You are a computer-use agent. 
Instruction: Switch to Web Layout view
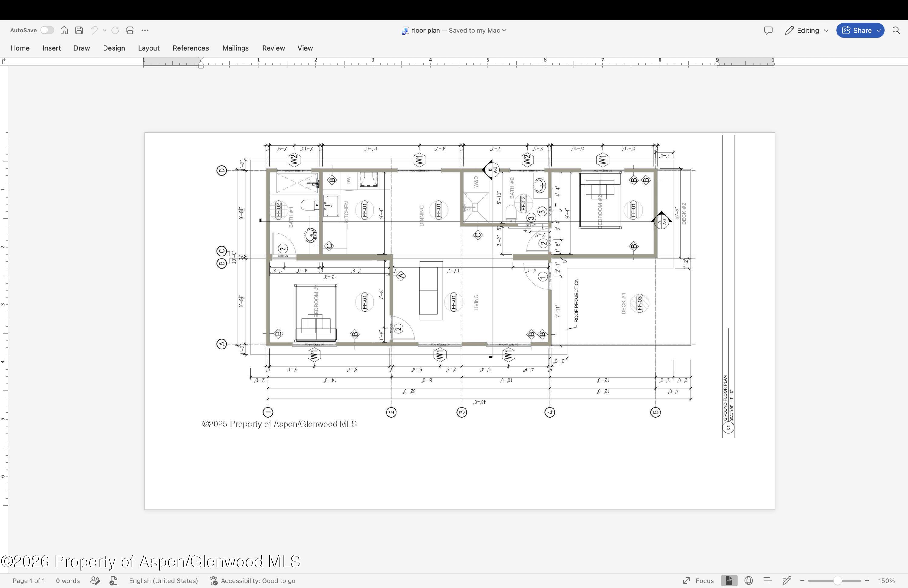(748, 580)
